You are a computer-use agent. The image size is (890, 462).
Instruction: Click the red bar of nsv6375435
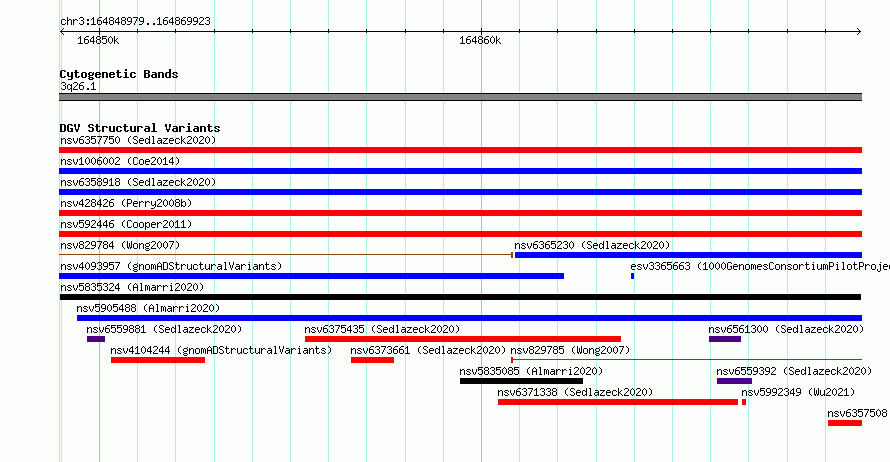click(463, 339)
